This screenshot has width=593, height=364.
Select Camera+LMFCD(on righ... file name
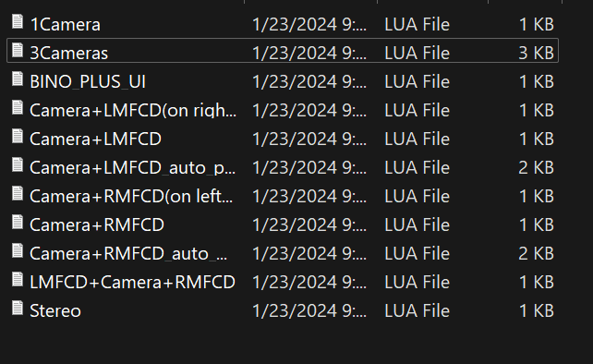[133, 111]
